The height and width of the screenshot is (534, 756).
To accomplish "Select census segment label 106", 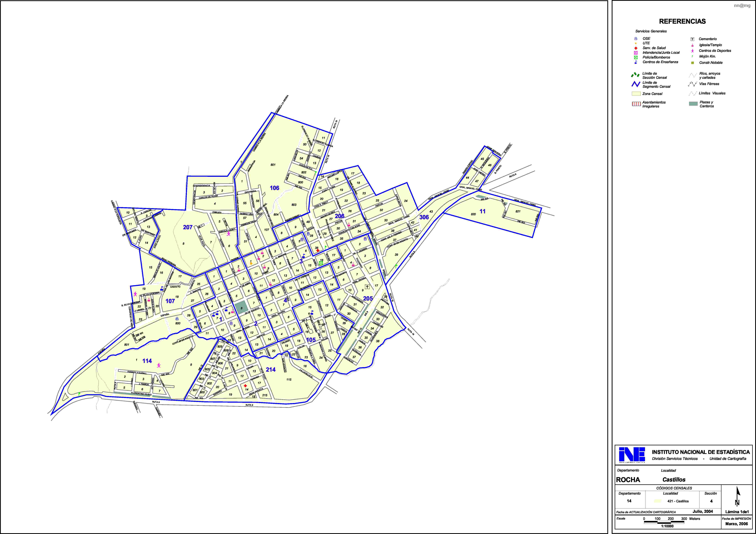I will (274, 188).
